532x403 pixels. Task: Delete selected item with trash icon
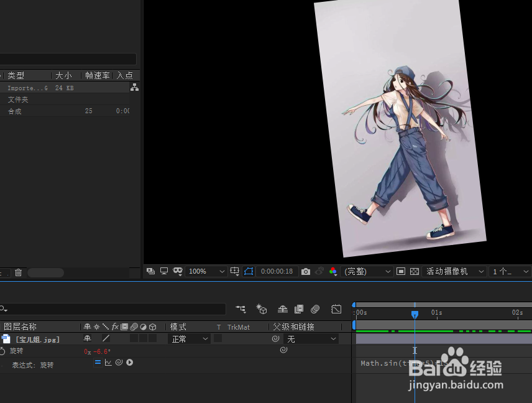point(18,272)
